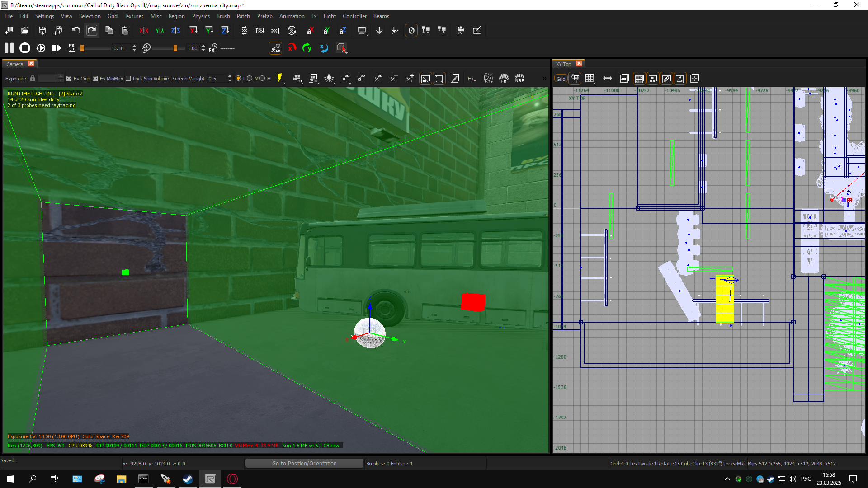Click the Flip X axis icon

tap(144, 30)
